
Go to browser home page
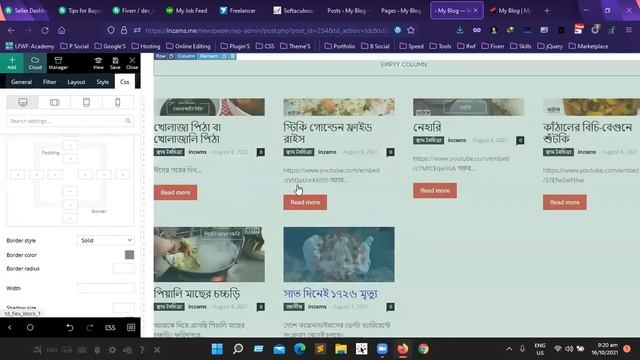(x=61, y=30)
